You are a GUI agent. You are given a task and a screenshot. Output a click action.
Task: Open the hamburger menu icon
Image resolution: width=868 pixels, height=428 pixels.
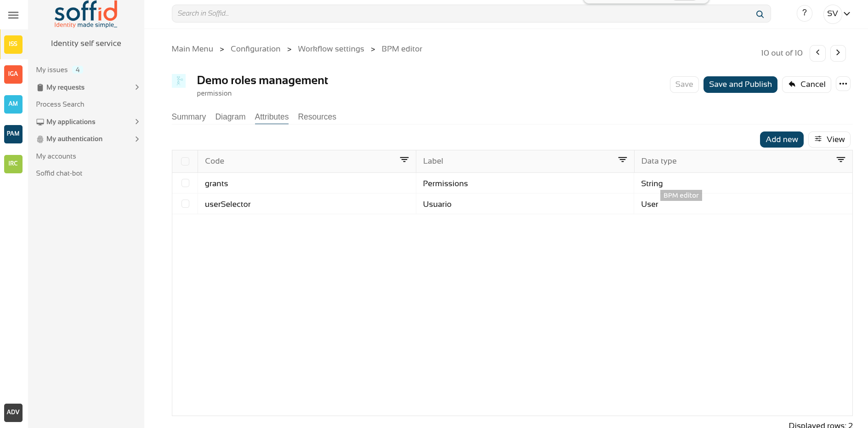[x=13, y=15]
